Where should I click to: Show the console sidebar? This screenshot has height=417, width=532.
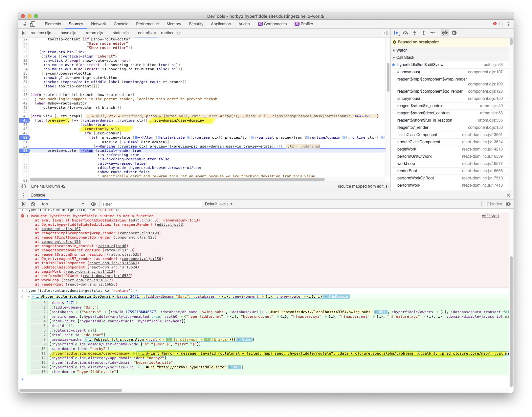pyautogui.click(x=24, y=204)
